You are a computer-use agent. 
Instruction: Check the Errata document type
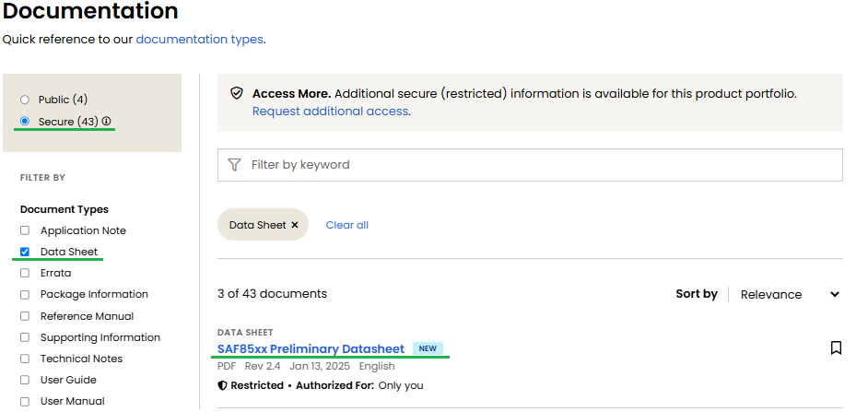pyautogui.click(x=25, y=273)
